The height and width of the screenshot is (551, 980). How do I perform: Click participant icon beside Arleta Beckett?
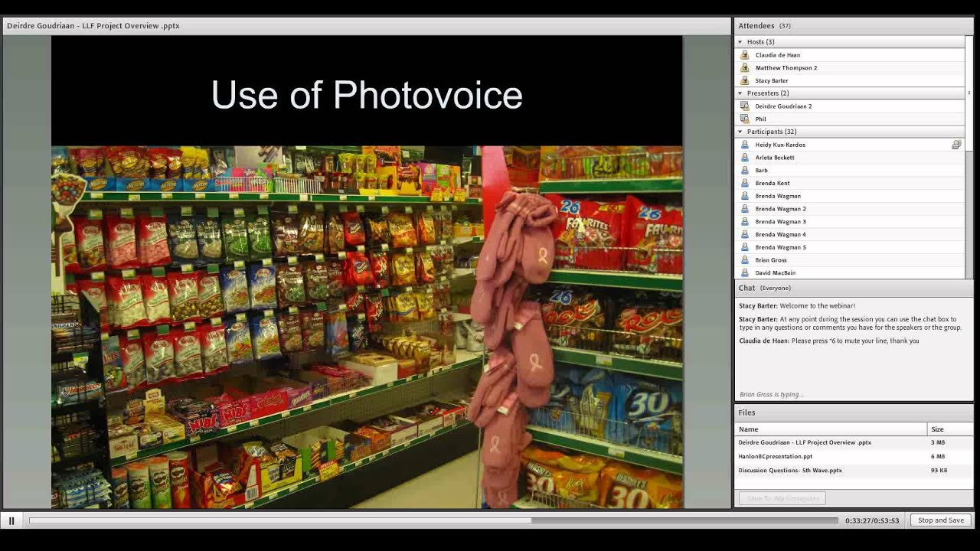745,158
